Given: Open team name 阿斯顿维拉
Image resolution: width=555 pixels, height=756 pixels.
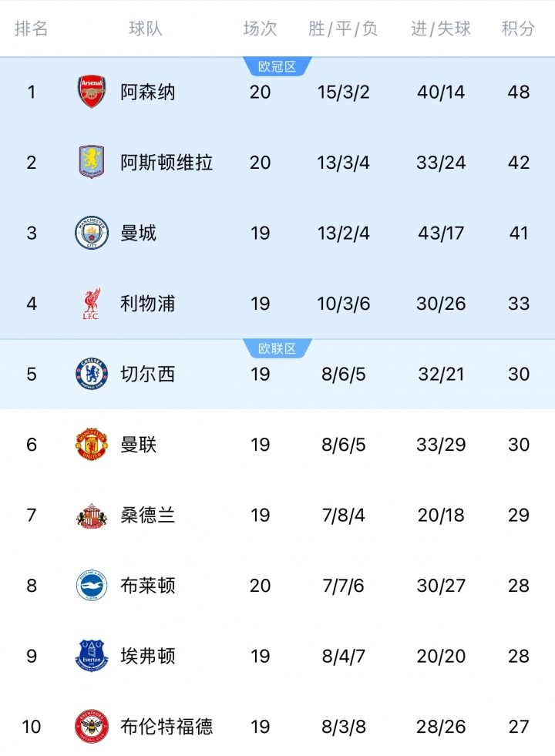Looking at the screenshot, I should tap(166, 163).
